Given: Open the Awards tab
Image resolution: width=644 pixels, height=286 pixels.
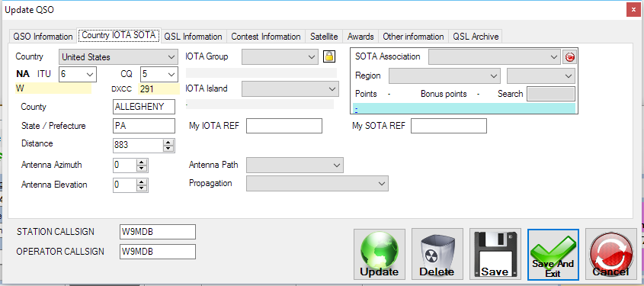Looking at the screenshot, I should [360, 37].
